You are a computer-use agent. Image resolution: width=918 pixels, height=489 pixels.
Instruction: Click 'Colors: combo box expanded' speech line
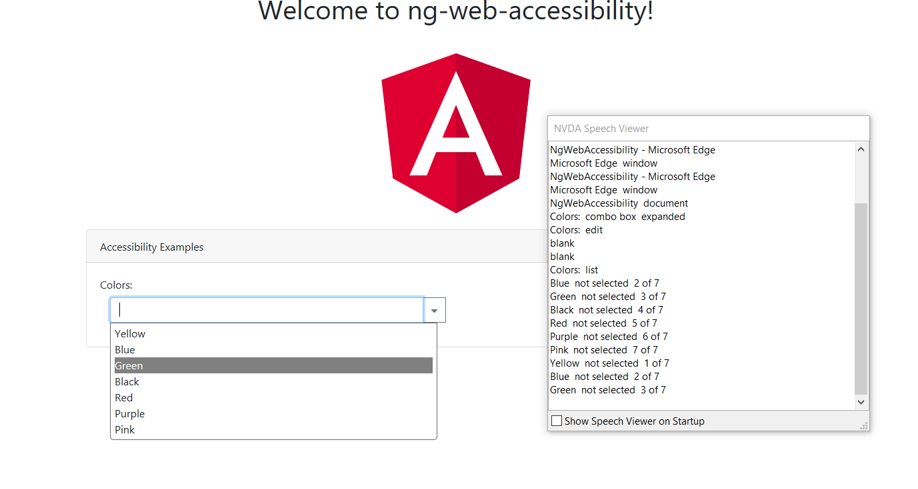pos(617,217)
